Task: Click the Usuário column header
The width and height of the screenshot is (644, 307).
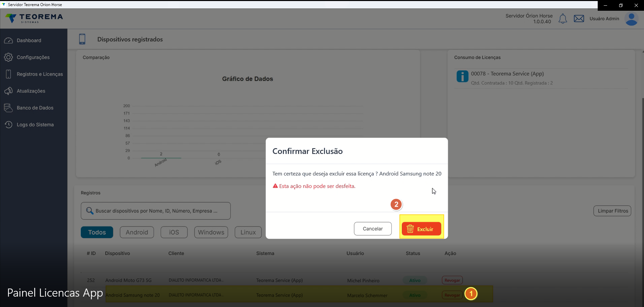Action: tap(355, 253)
